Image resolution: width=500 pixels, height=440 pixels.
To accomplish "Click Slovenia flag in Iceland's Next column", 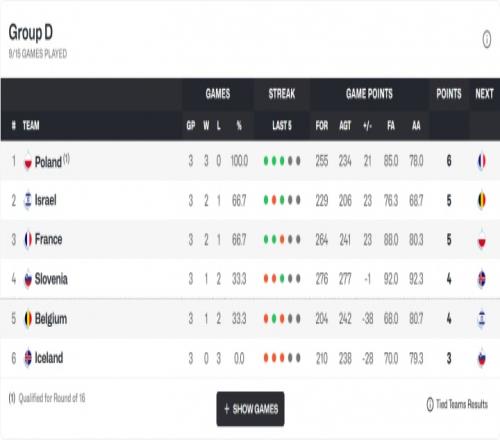I will (481, 358).
